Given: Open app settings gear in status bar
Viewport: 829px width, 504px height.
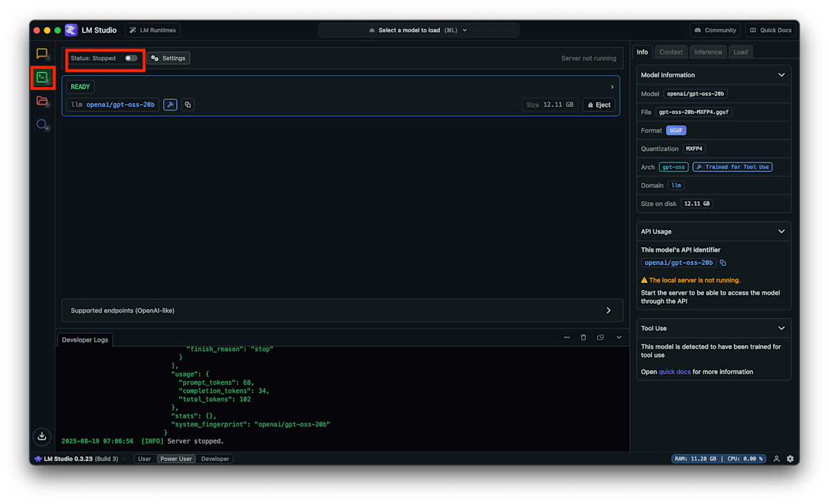Looking at the screenshot, I should [790, 458].
